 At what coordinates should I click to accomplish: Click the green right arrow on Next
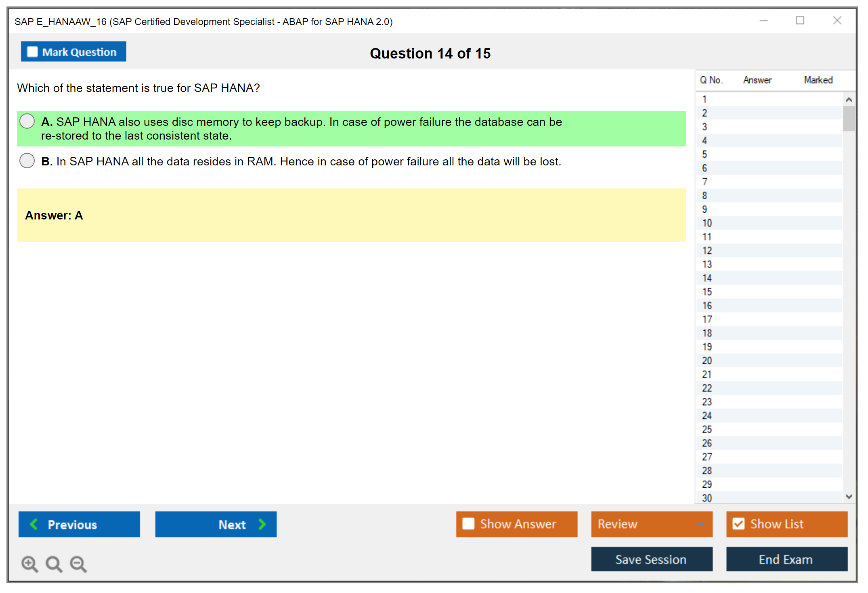[262, 524]
